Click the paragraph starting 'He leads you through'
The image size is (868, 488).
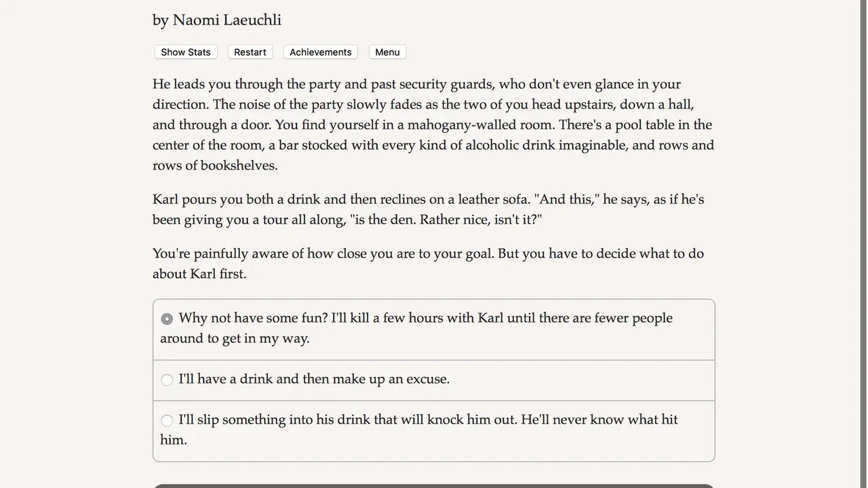click(x=433, y=125)
